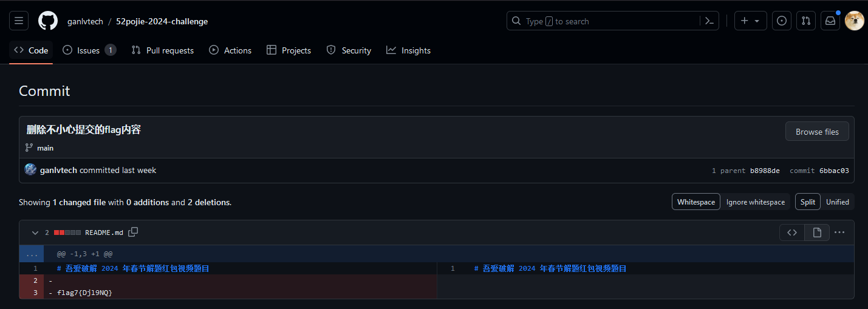Click the flag7{Djl9NQ} deleted line

pyautogui.click(x=240, y=293)
